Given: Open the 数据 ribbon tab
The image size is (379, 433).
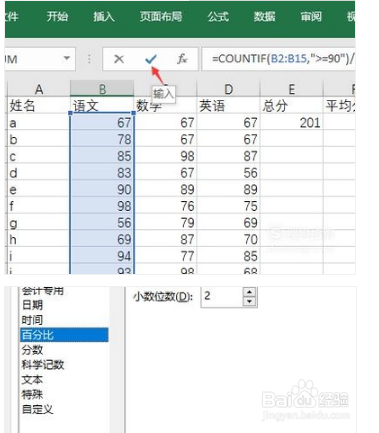Looking at the screenshot, I should point(264,16).
